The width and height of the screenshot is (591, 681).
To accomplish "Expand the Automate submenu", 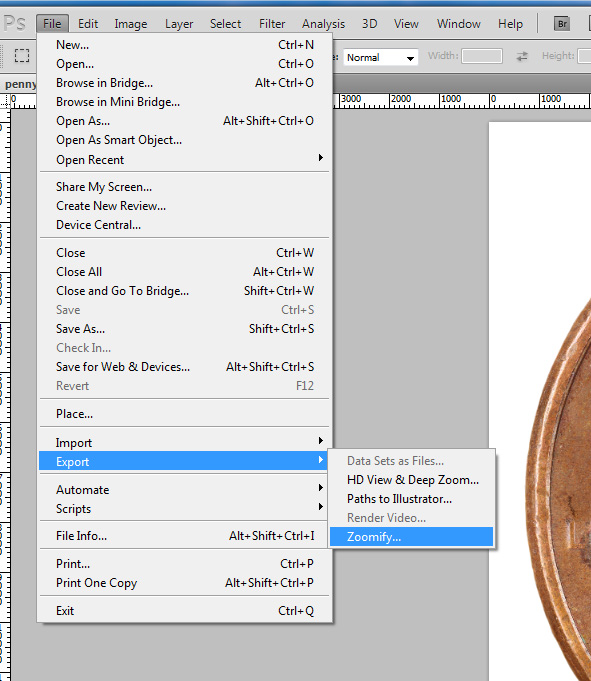I will (185, 489).
